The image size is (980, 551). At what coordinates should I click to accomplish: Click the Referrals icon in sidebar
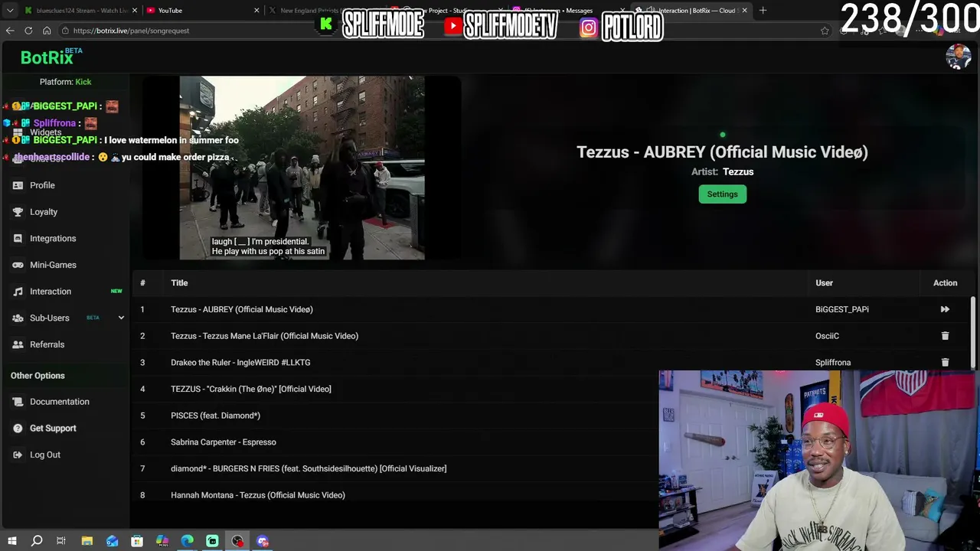coord(18,344)
